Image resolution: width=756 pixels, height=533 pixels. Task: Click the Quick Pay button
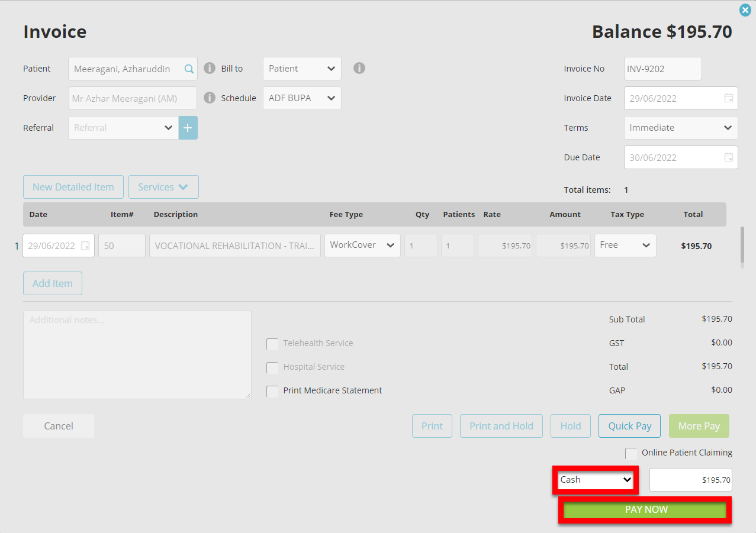pyautogui.click(x=630, y=426)
